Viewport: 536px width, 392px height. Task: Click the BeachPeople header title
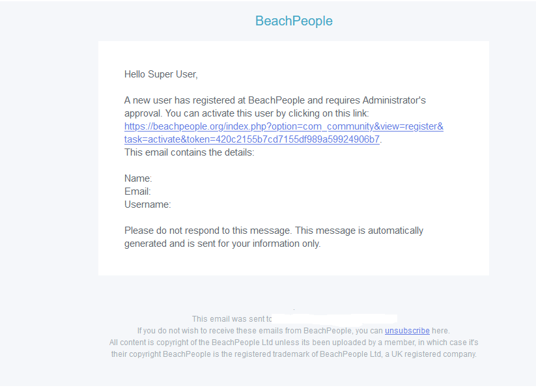coord(294,21)
